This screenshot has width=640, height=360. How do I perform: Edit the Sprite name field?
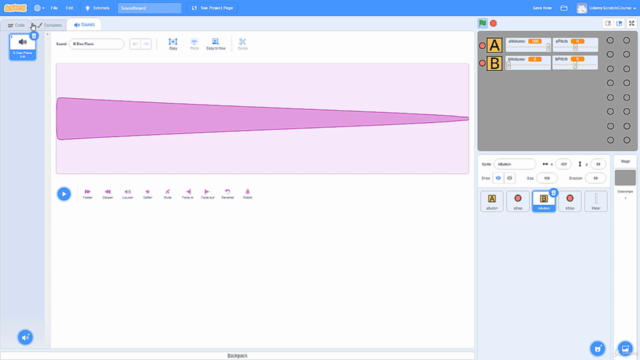(515, 164)
